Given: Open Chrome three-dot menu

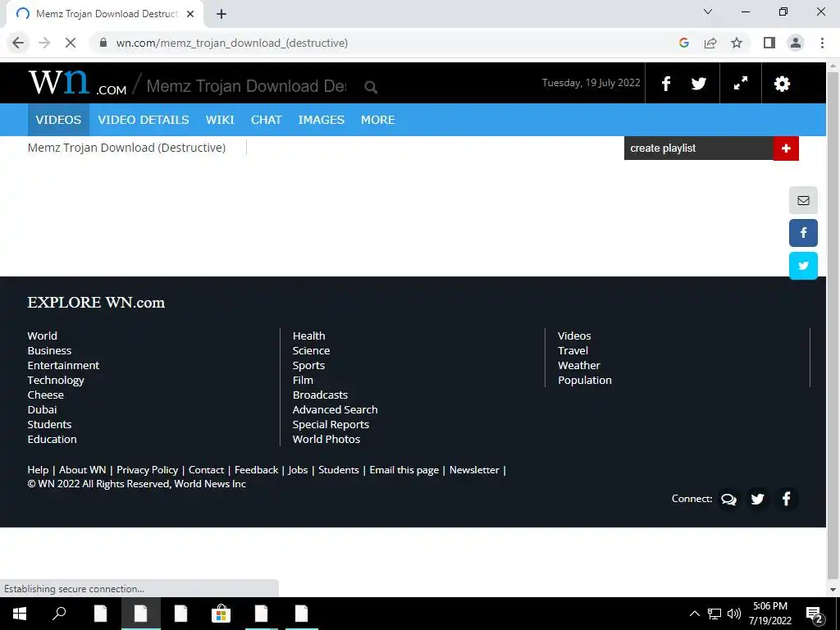Looking at the screenshot, I should (822, 43).
